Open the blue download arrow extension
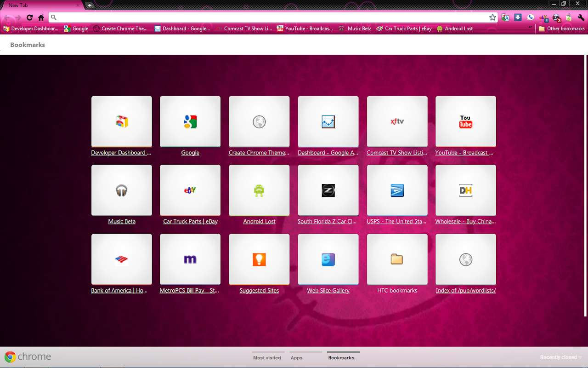588x368 pixels. click(518, 17)
